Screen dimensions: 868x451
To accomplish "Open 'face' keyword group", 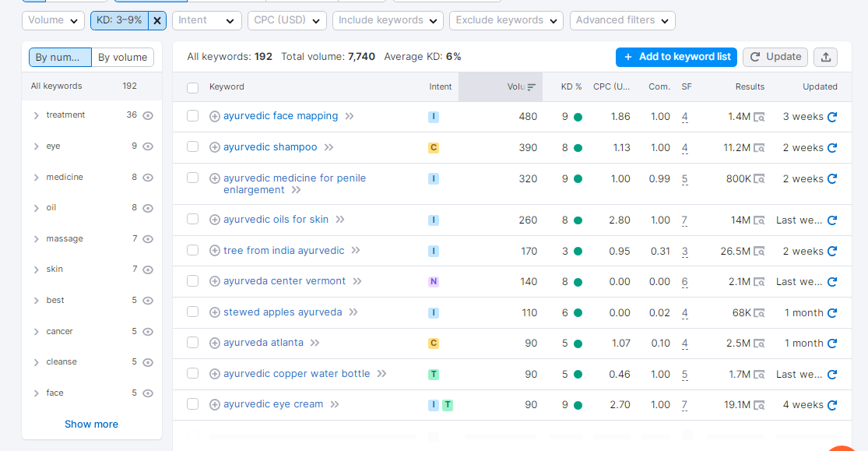I will (x=54, y=393).
